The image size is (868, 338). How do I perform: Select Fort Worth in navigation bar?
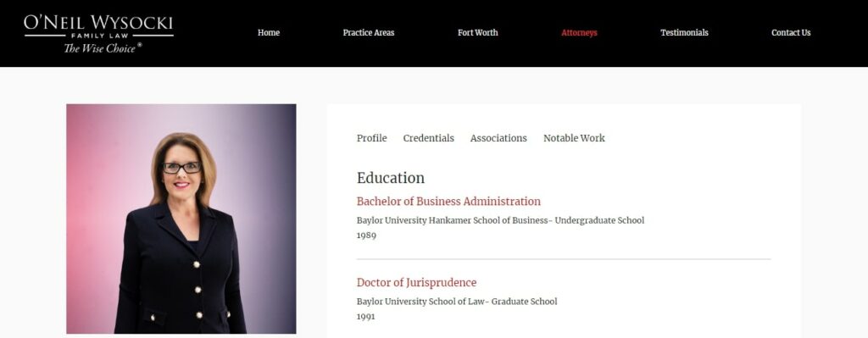478,33
